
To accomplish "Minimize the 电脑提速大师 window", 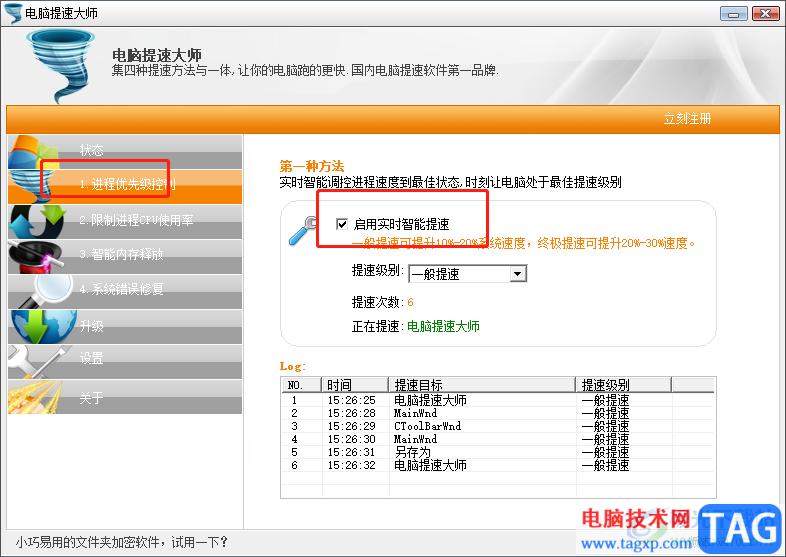I will (x=733, y=14).
